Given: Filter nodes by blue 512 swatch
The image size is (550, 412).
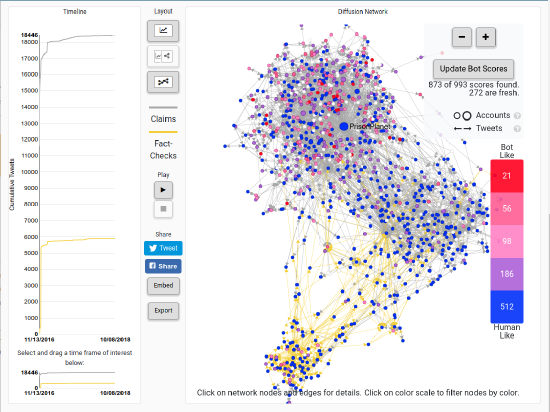Looking at the screenshot, I should pyautogui.click(x=507, y=307).
